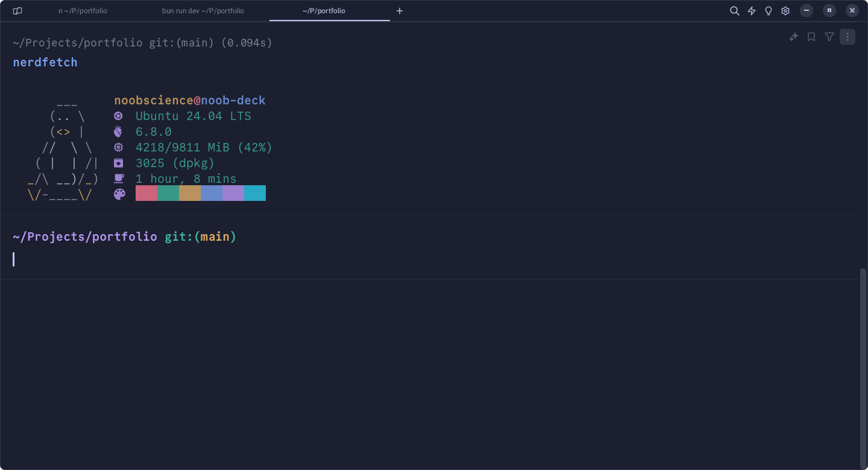The width and height of the screenshot is (868, 470).
Task: Click the AI sparkles icon on block
Action: pos(794,37)
